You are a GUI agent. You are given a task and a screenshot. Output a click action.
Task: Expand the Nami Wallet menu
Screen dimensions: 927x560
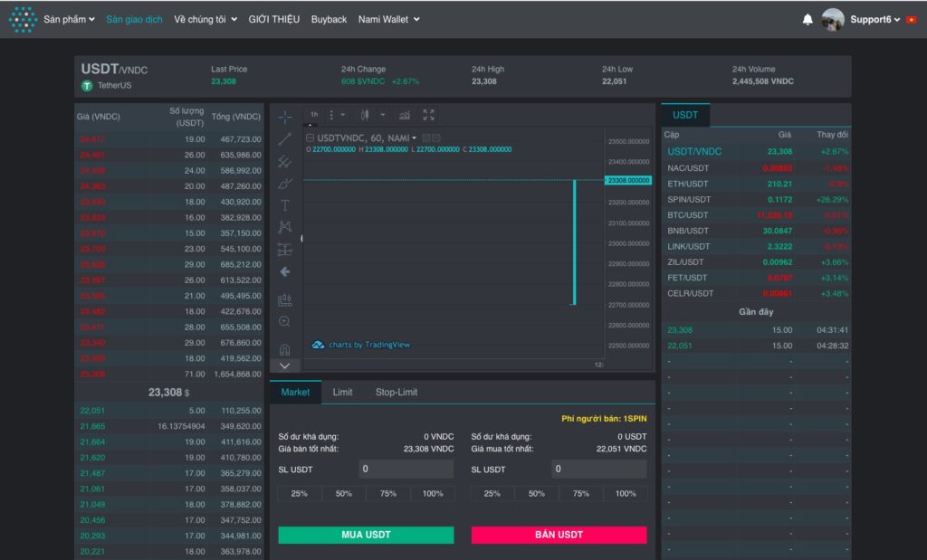389,20
